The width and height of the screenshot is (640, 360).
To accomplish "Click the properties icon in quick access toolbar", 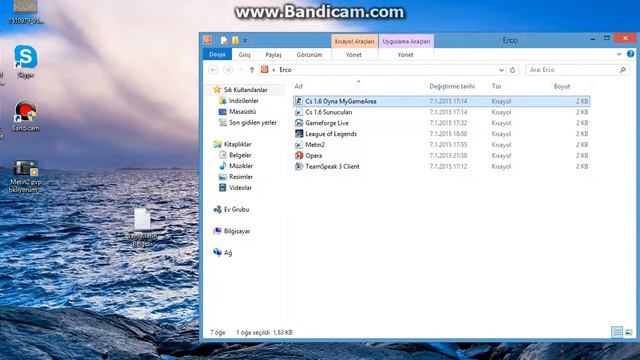I will (224, 40).
